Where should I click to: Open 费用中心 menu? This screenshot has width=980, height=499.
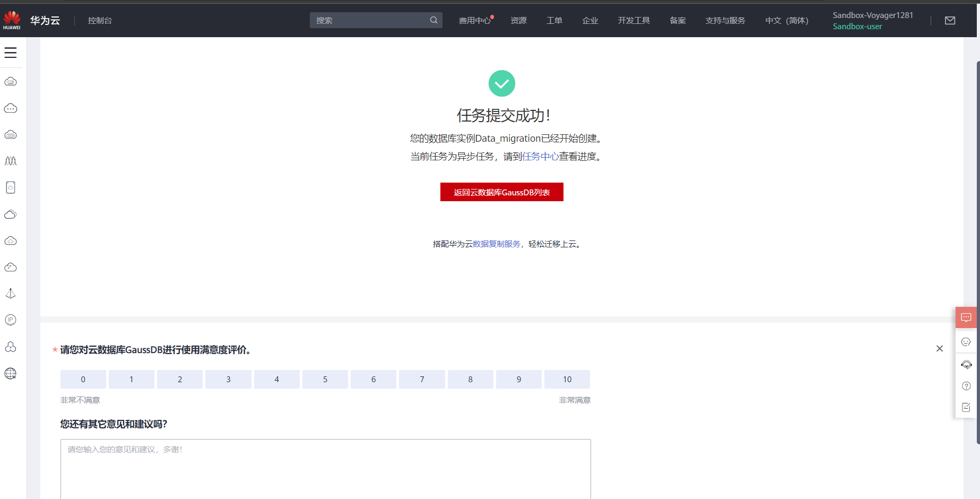(x=475, y=21)
